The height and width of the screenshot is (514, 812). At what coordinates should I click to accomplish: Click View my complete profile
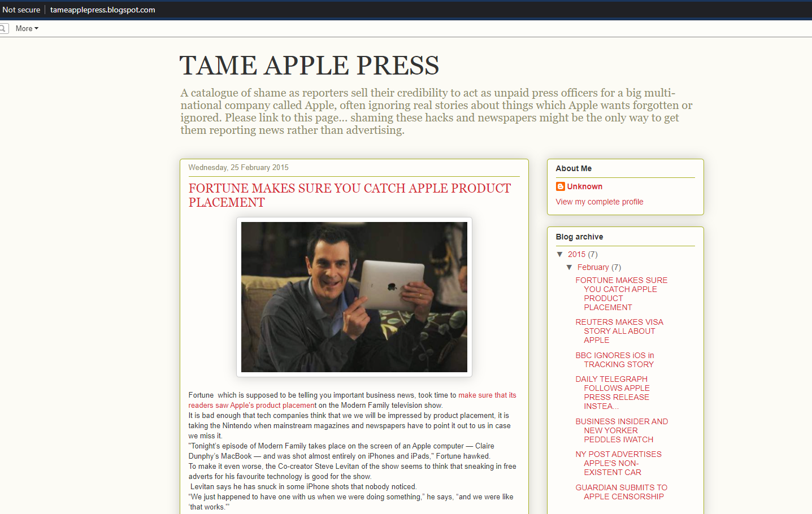pyautogui.click(x=600, y=202)
